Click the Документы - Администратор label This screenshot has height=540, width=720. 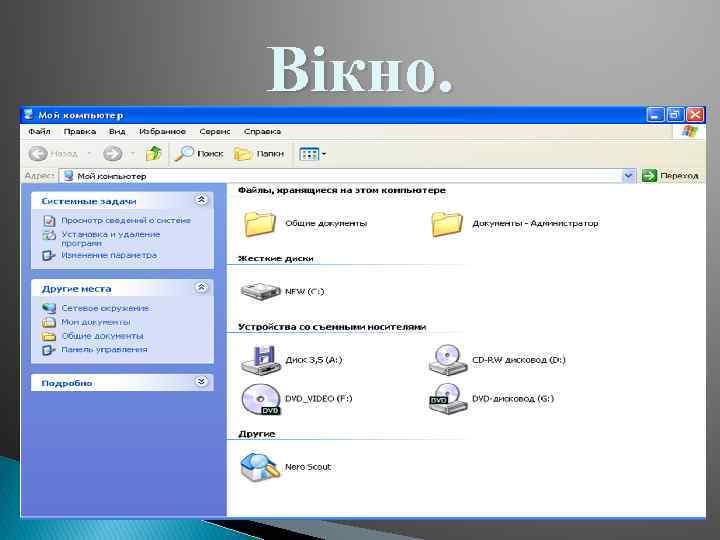pos(535,224)
